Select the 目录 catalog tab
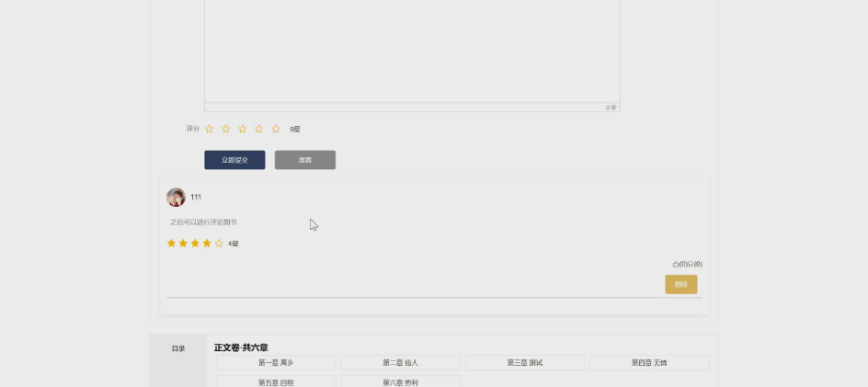This screenshot has width=868, height=387. pos(178,348)
